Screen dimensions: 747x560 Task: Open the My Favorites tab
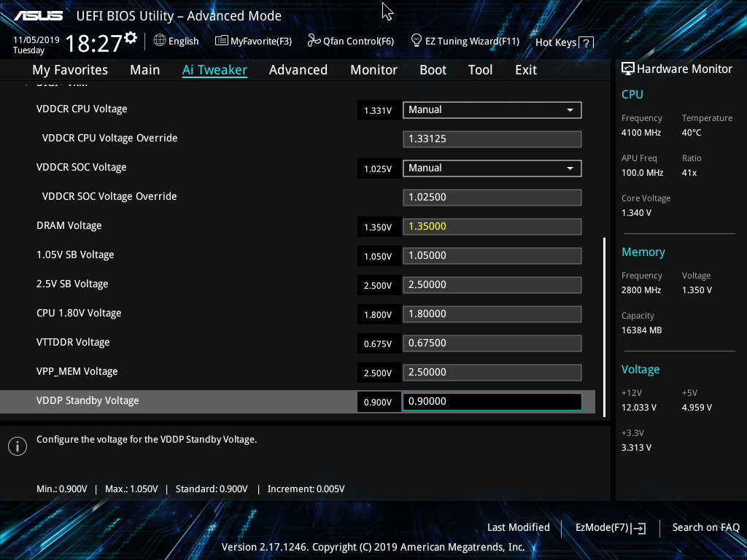tap(70, 70)
